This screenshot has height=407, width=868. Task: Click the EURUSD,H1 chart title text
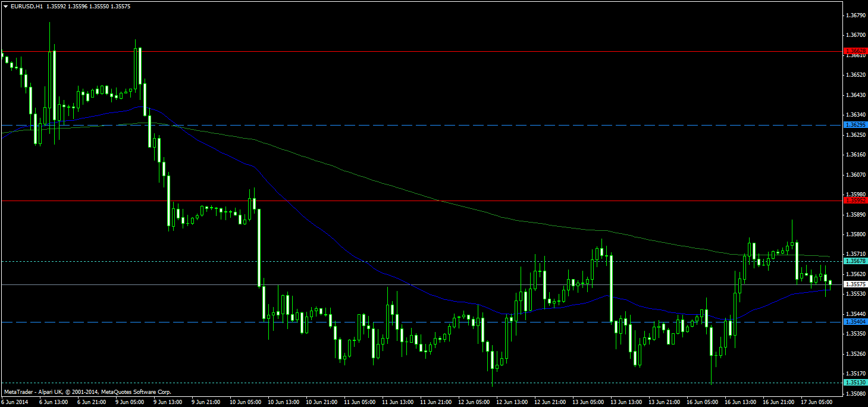pos(26,6)
